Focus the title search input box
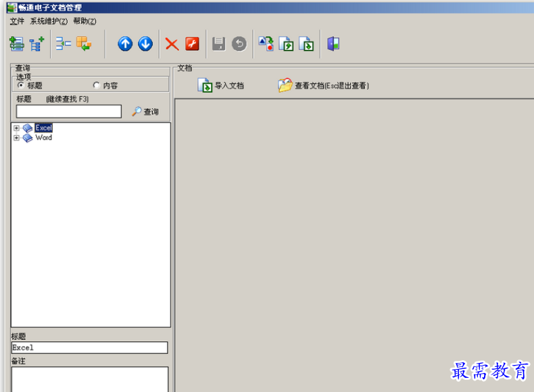The height and width of the screenshot is (392, 534). point(69,112)
